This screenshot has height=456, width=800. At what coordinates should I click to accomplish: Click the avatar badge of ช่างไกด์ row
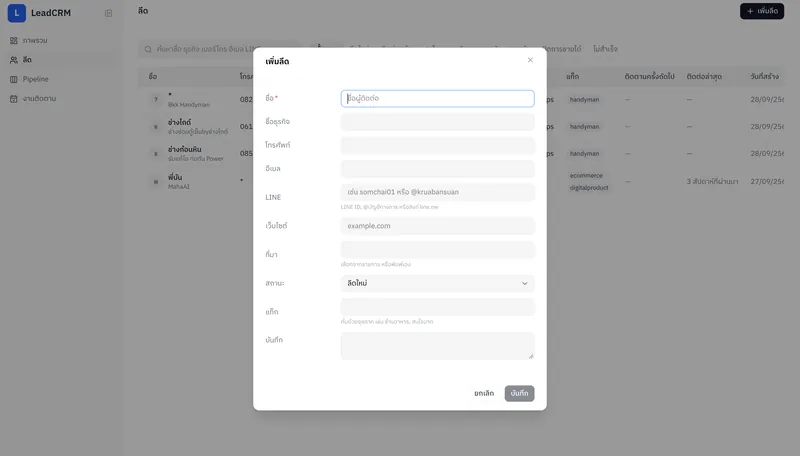pyautogui.click(x=156, y=126)
